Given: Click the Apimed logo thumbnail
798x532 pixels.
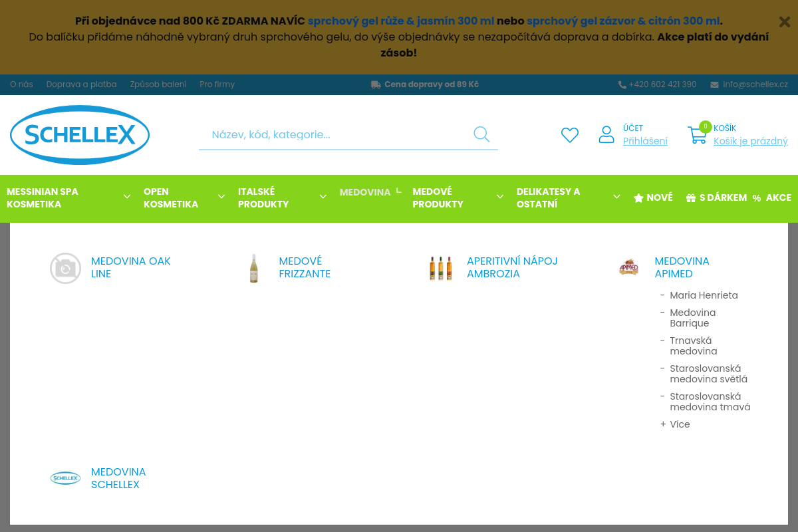Looking at the screenshot, I should (x=628, y=267).
